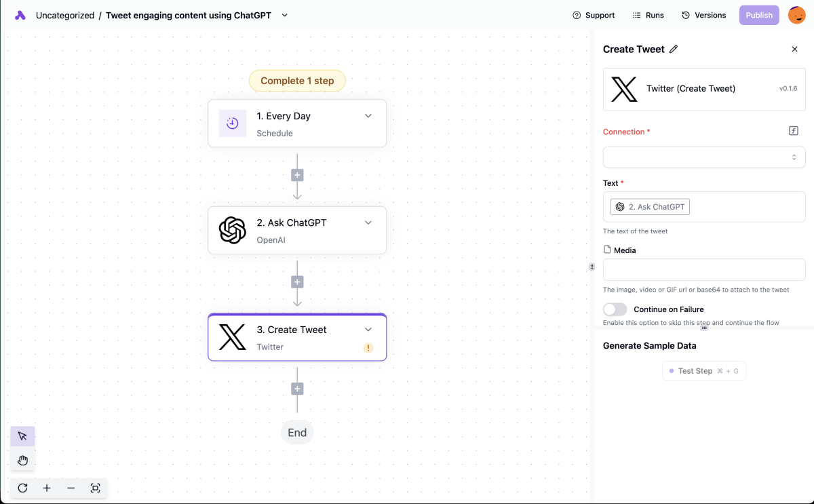814x504 pixels.
Task: Zoom out of the canvas
Action: 71,488
